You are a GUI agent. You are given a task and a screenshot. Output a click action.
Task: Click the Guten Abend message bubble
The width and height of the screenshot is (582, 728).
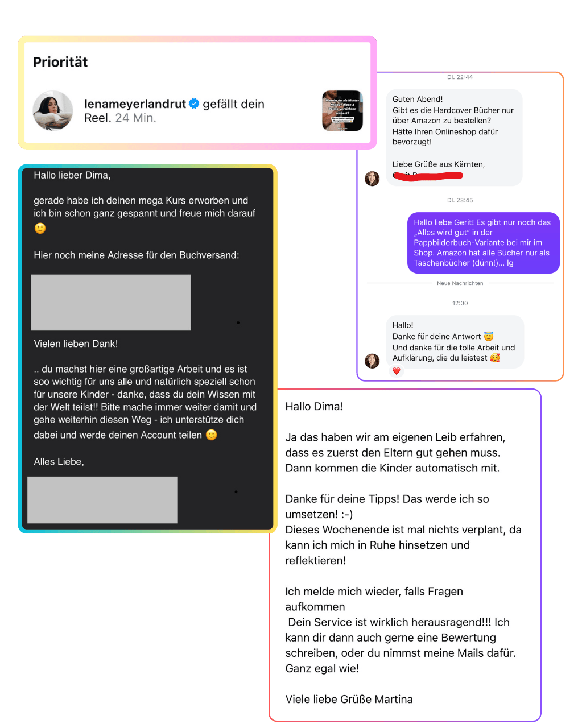click(x=454, y=137)
